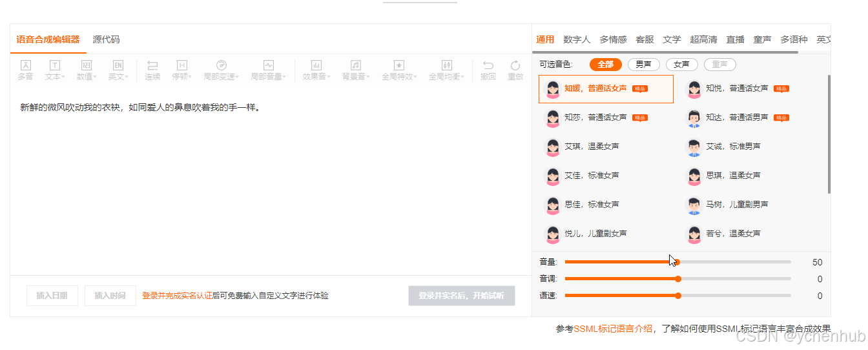Open the 局部音量 local volume dropdown
This screenshot has height=350, width=868.
(x=269, y=70)
